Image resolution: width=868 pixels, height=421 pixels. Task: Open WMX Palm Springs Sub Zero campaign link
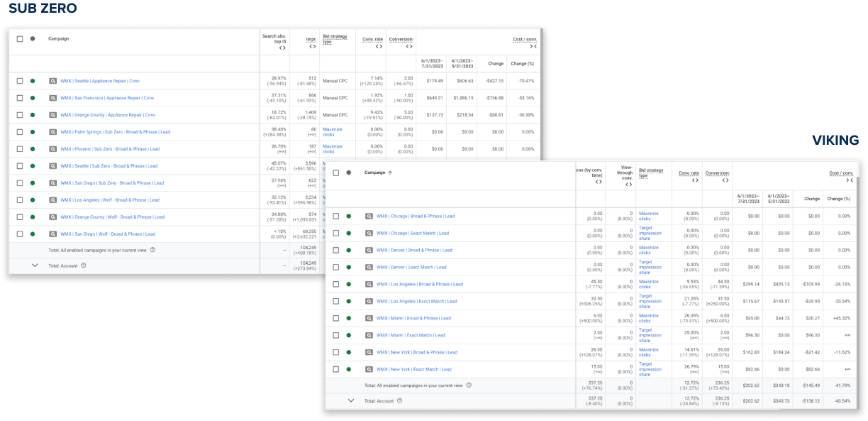(x=116, y=132)
